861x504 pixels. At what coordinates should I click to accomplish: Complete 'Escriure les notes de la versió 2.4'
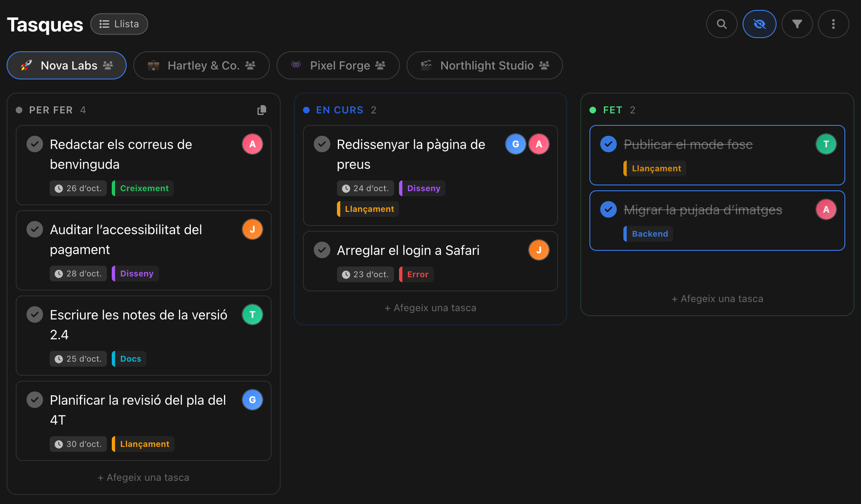[x=35, y=315]
